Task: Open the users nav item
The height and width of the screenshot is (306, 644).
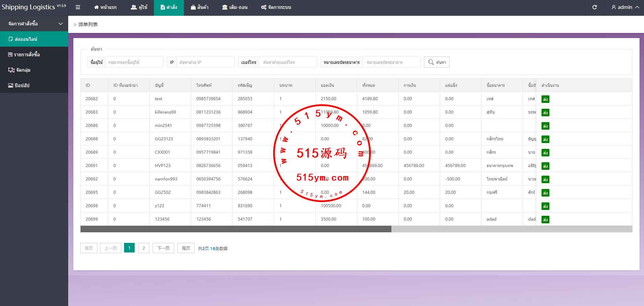Action: click(139, 7)
